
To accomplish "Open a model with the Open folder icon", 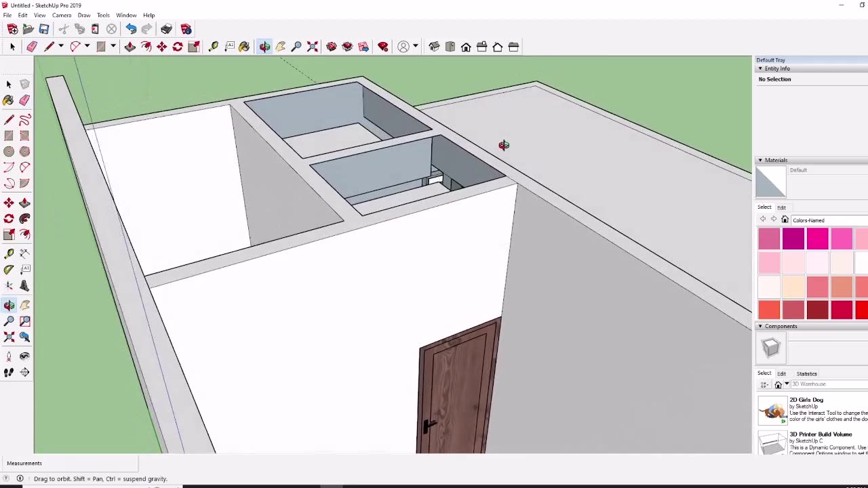I will (x=28, y=29).
